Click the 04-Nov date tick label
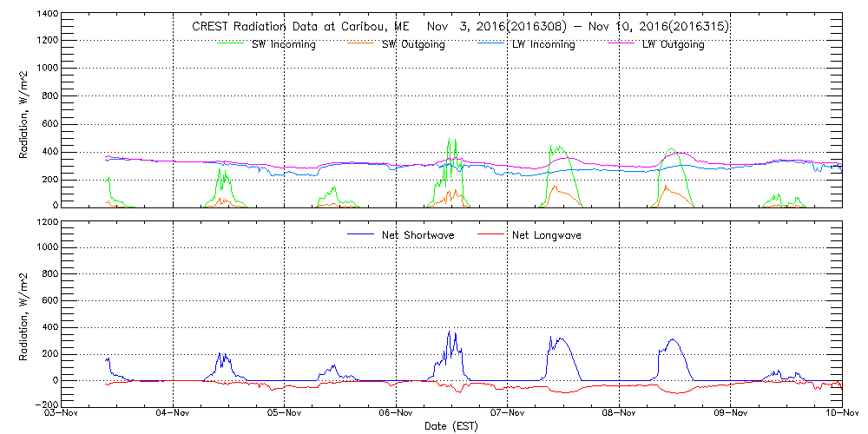Viewport: 868px width, 434px height. coord(174,414)
